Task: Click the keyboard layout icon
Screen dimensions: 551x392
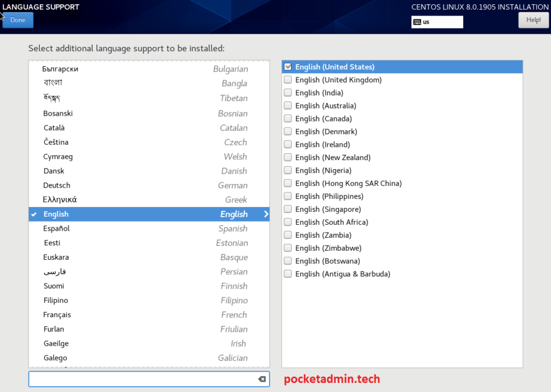Action: [417, 22]
